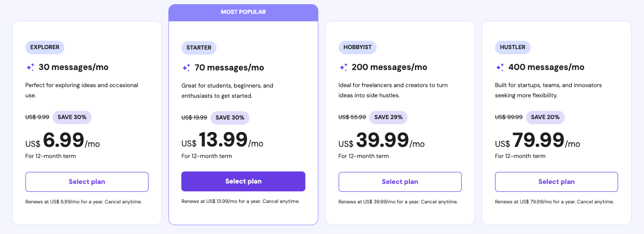Click the STARTER plan label badge
This screenshot has width=644, height=234.
(199, 48)
